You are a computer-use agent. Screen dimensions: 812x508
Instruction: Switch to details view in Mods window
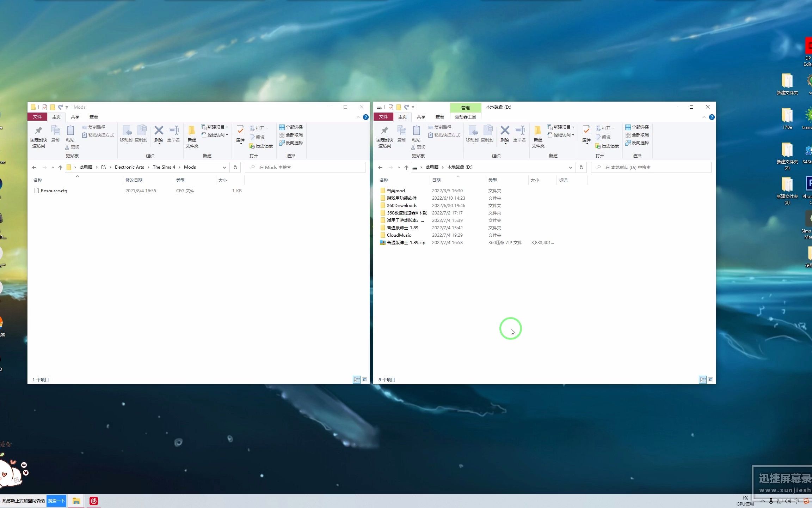click(357, 380)
